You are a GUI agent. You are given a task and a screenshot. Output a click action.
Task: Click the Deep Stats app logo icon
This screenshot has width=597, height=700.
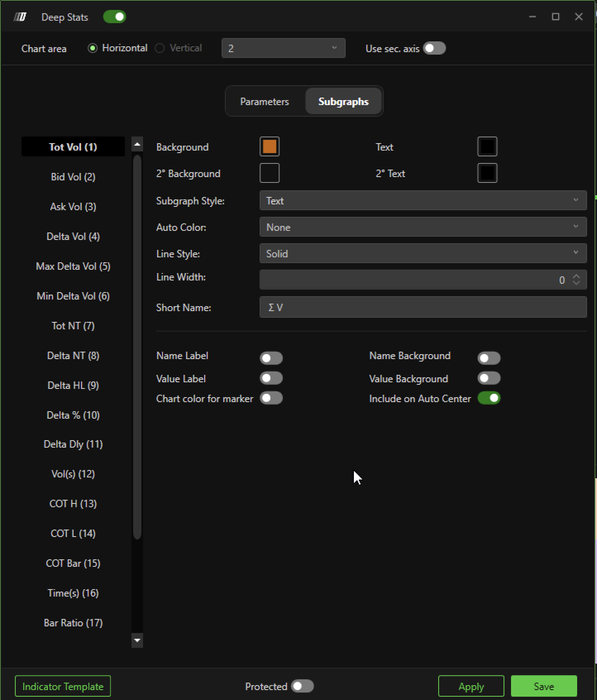[x=20, y=17]
